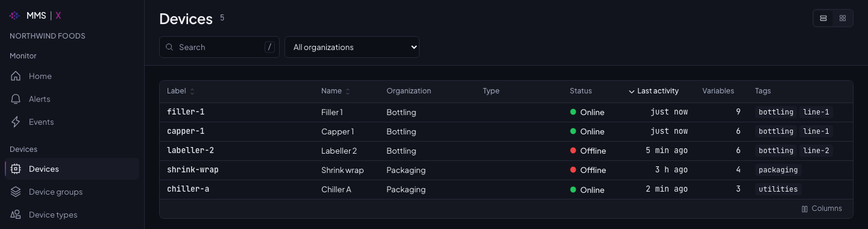
Task: Click the Labeller 2 name cell
Action: coord(339,151)
